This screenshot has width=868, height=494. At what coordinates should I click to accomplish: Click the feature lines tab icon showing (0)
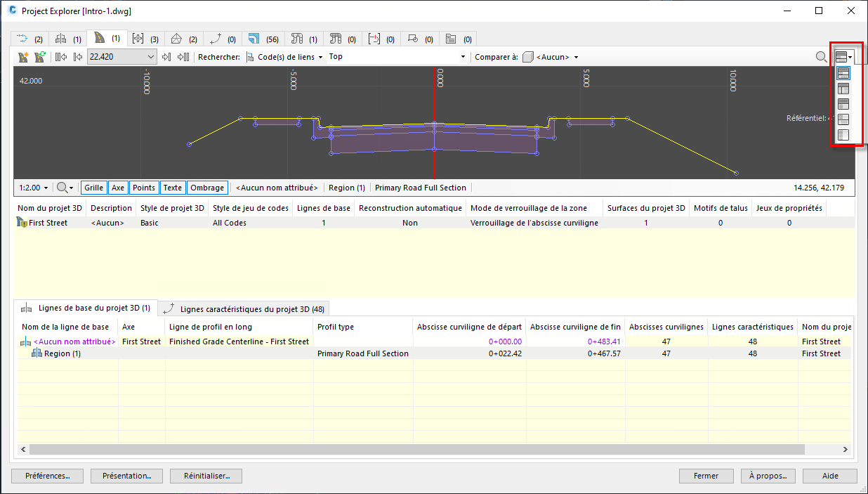(216, 39)
